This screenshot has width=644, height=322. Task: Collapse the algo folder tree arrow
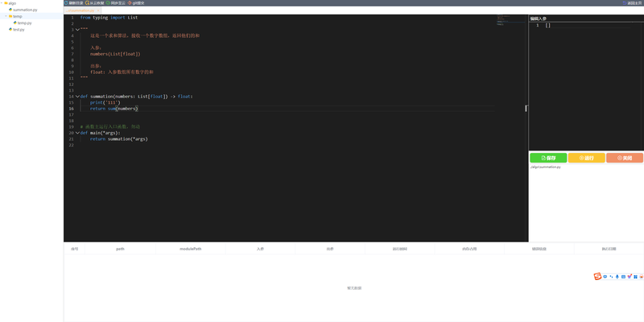[x=2, y=3]
